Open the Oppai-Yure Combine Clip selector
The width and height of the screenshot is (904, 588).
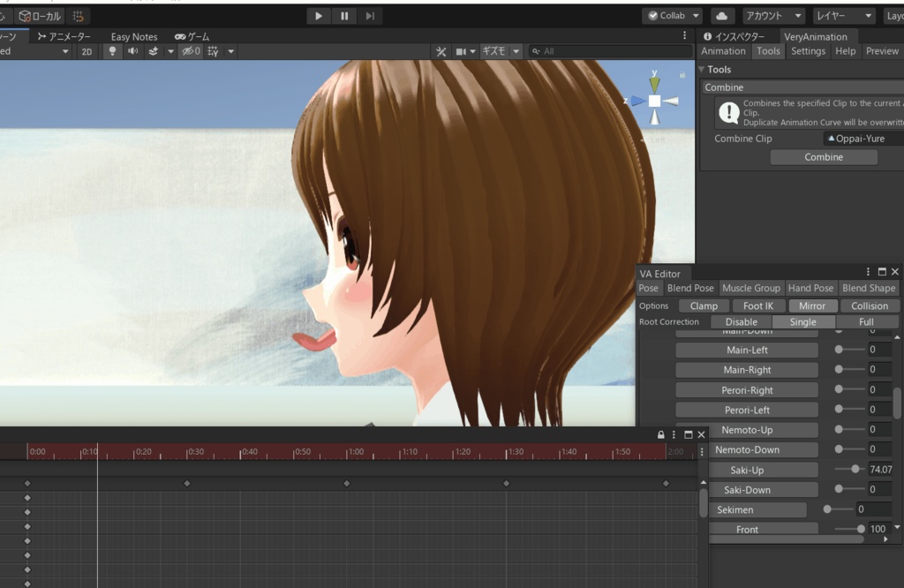863,139
